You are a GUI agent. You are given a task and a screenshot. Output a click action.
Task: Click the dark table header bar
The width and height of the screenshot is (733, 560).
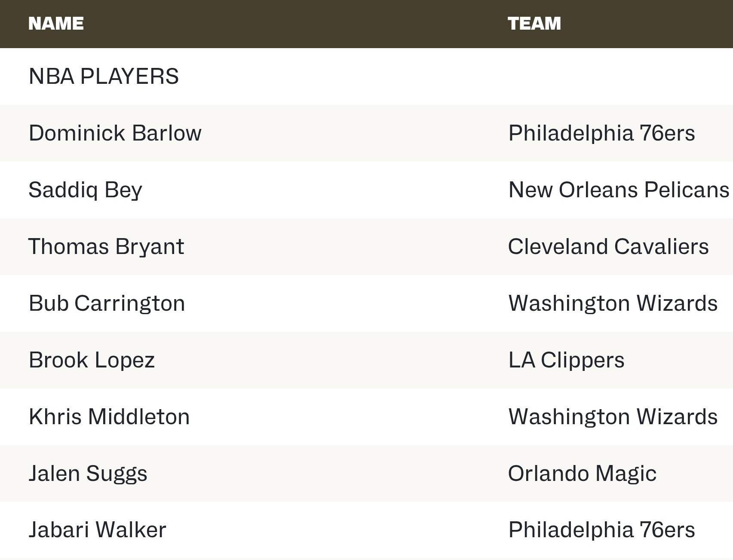(366, 24)
